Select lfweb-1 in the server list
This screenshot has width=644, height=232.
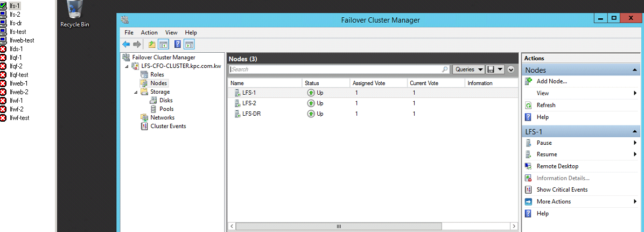(18, 83)
